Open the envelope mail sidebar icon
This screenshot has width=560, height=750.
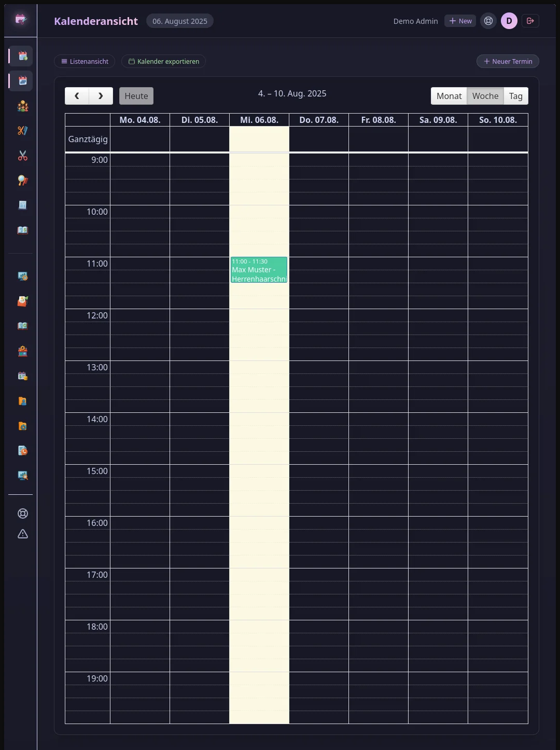coord(22,301)
